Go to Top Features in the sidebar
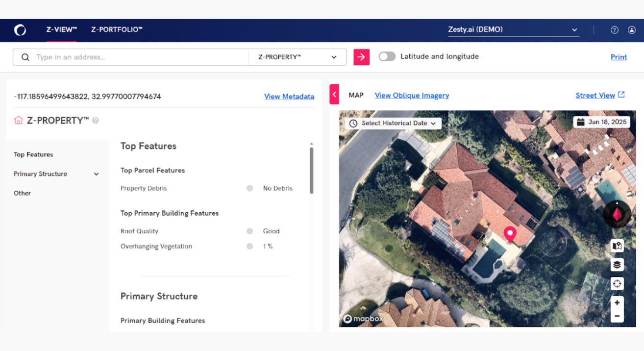 tap(33, 154)
